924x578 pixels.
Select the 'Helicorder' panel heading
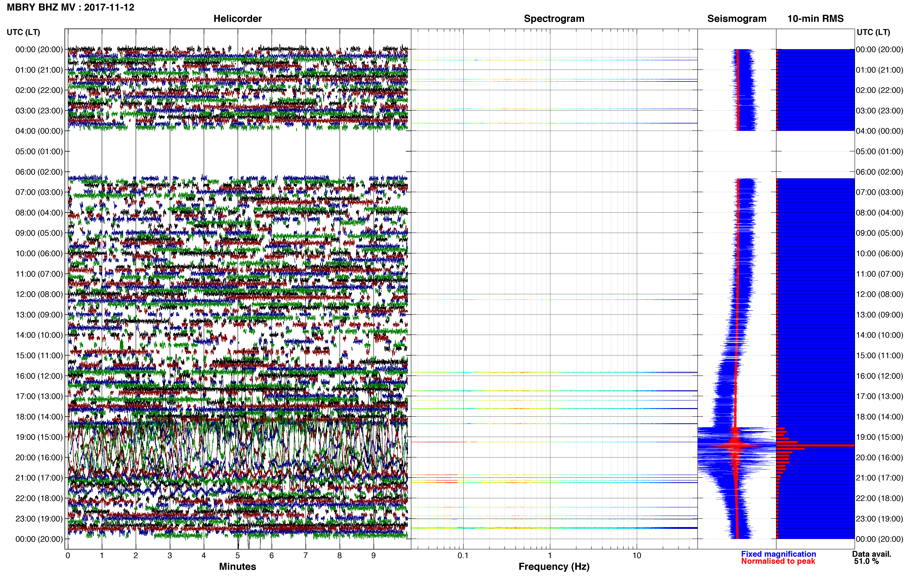(x=238, y=18)
